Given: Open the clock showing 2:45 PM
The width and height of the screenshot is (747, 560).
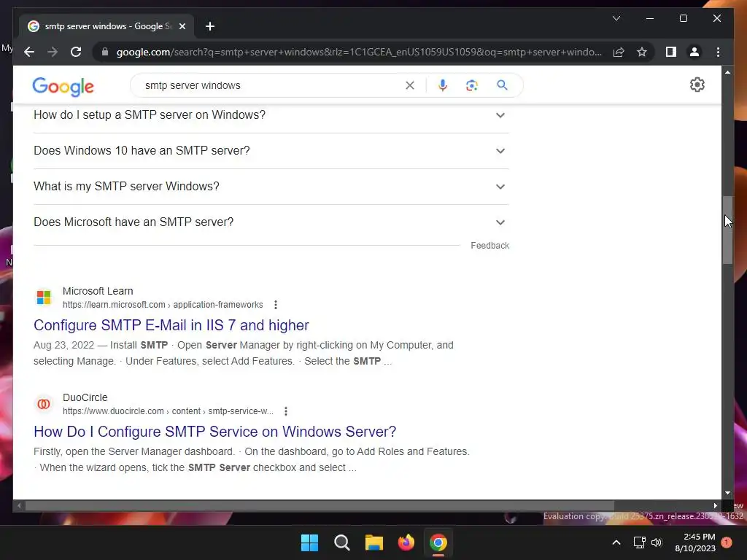Looking at the screenshot, I should (x=695, y=542).
